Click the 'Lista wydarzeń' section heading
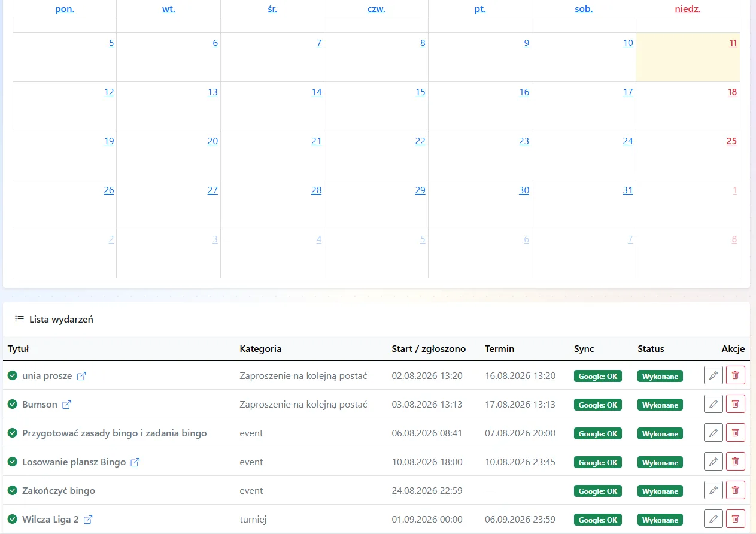This screenshot has width=756, height=534. coord(61,319)
